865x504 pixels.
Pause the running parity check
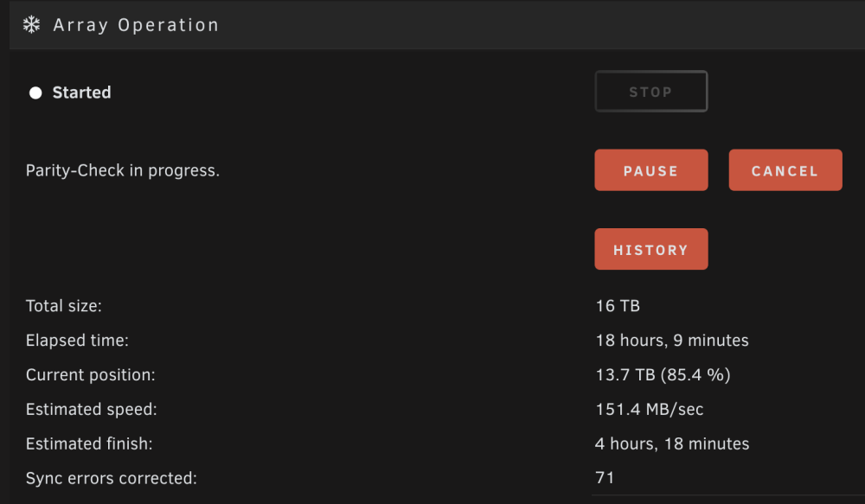(651, 170)
